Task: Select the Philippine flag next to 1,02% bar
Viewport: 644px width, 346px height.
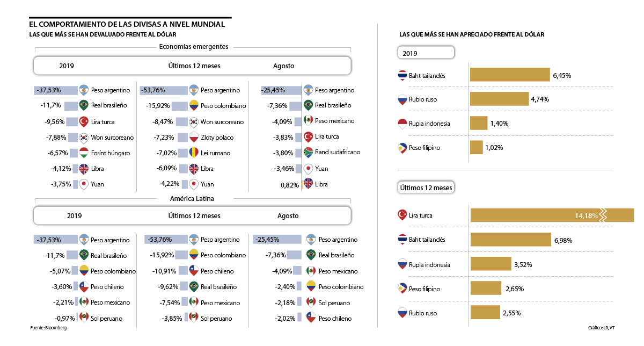Action: point(401,147)
